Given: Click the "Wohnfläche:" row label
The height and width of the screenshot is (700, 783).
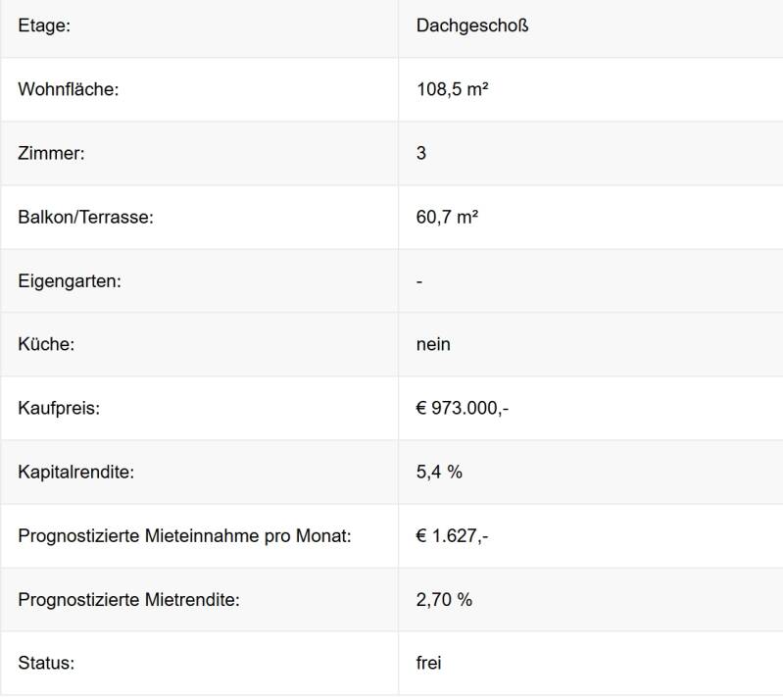Looking at the screenshot, I should (68, 89).
